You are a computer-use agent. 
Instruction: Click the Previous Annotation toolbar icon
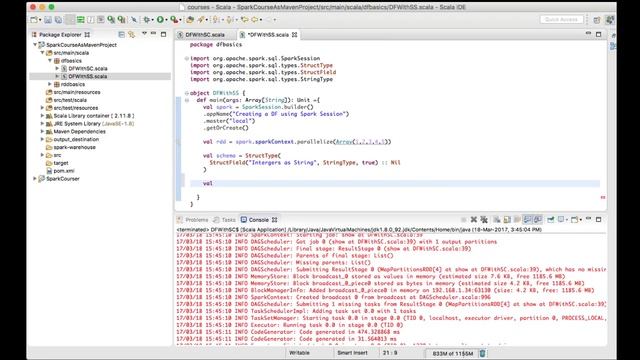coord(230,19)
